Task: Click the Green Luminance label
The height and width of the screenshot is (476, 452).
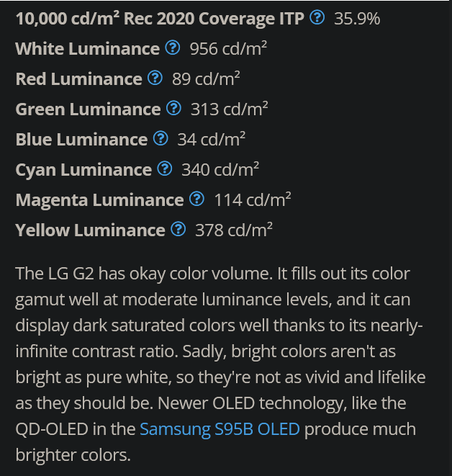Action: coord(88,109)
